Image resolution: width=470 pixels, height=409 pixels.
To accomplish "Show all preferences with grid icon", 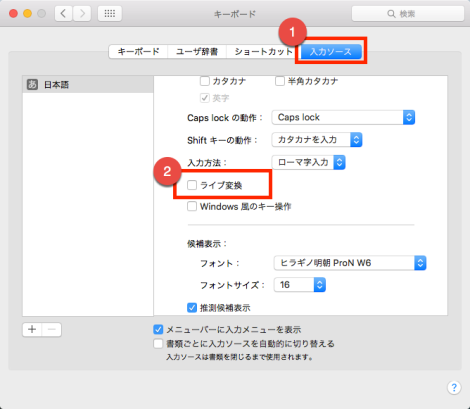I will point(110,14).
